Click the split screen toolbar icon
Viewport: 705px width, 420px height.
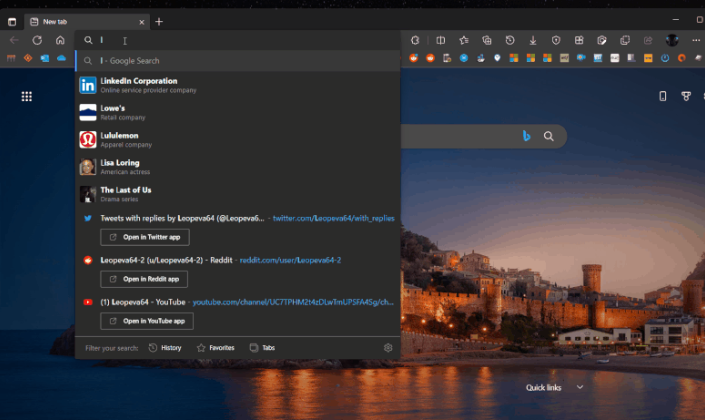coord(441,40)
